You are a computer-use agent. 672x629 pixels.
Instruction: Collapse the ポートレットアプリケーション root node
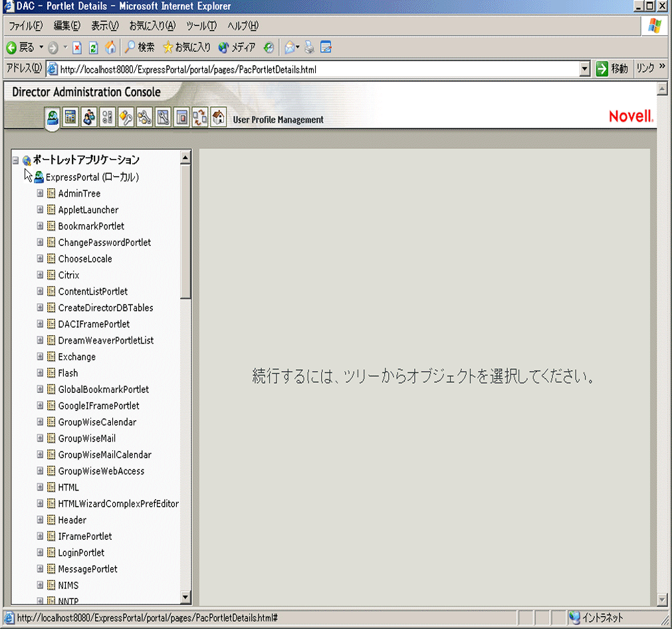click(15, 160)
